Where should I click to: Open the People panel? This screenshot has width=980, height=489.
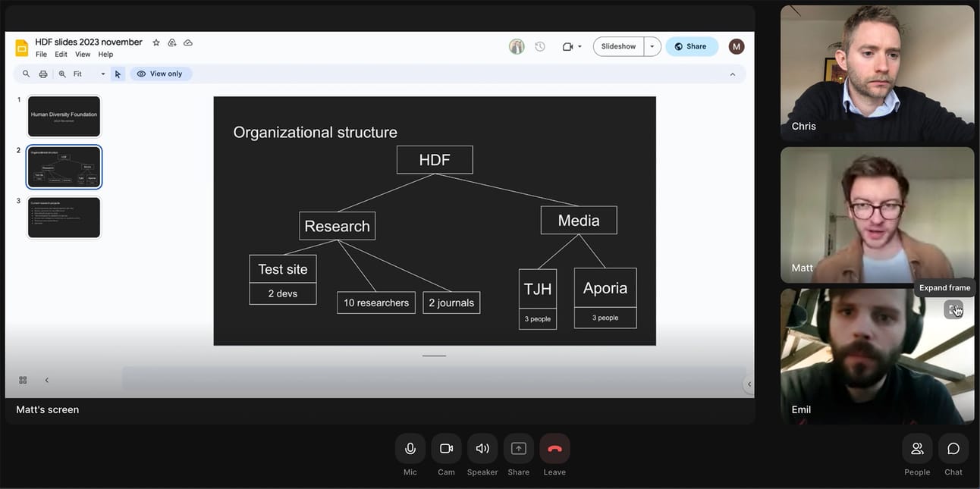(x=917, y=448)
